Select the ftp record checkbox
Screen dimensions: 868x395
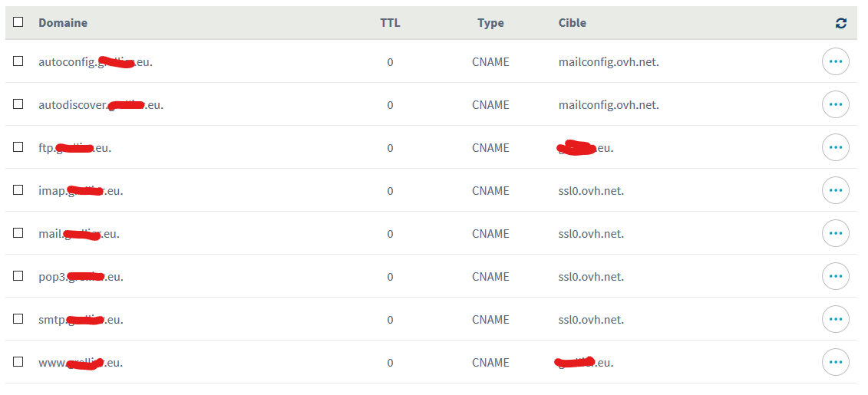tap(18, 147)
